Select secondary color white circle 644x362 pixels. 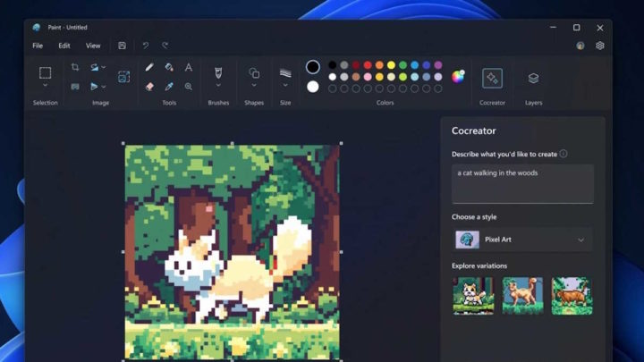tap(312, 87)
